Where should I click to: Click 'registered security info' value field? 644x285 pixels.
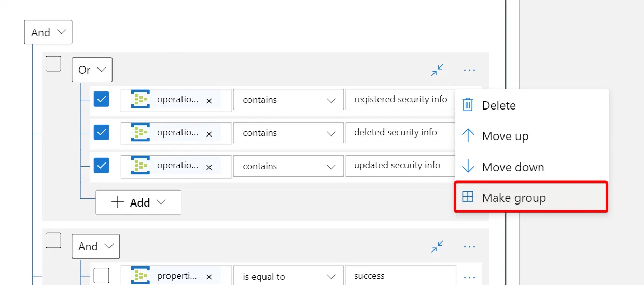coord(401,100)
